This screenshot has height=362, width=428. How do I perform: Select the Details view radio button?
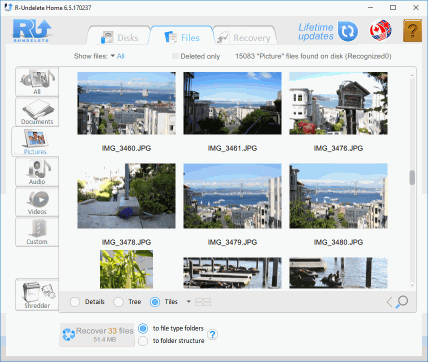(75, 302)
